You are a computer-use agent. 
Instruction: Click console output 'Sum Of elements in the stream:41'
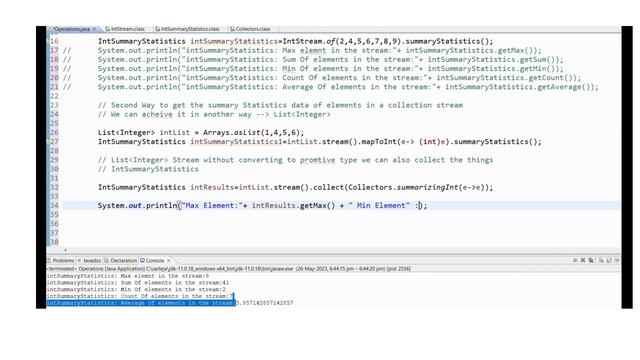pyautogui.click(x=138, y=283)
